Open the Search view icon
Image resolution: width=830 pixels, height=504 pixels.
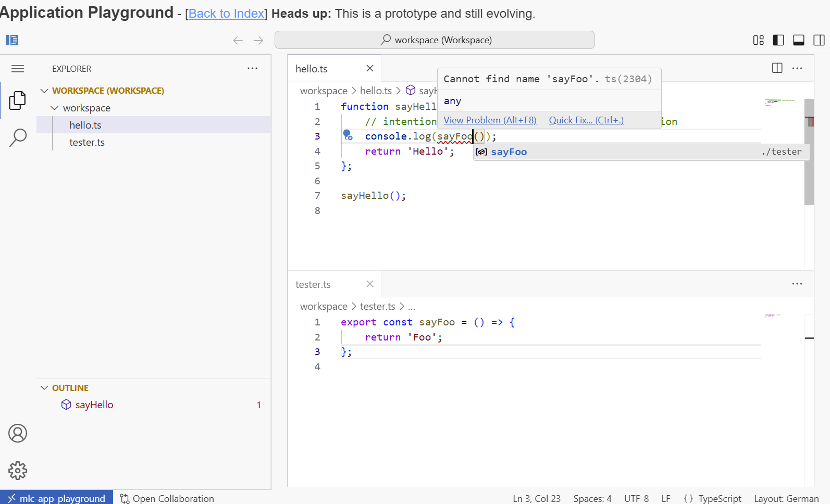(x=18, y=138)
